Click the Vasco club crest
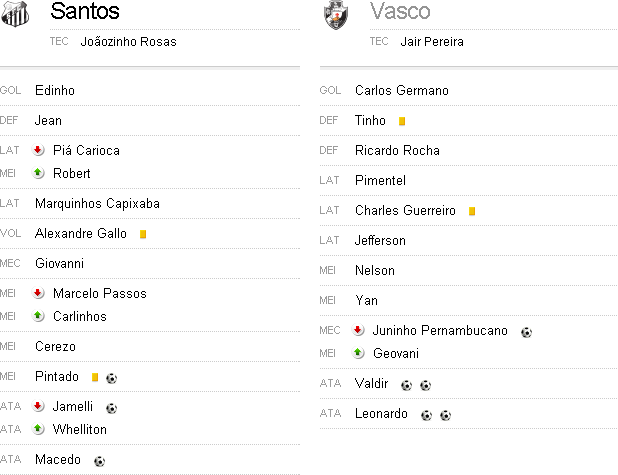The width and height of the screenshot is (618, 475). coord(336,14)
